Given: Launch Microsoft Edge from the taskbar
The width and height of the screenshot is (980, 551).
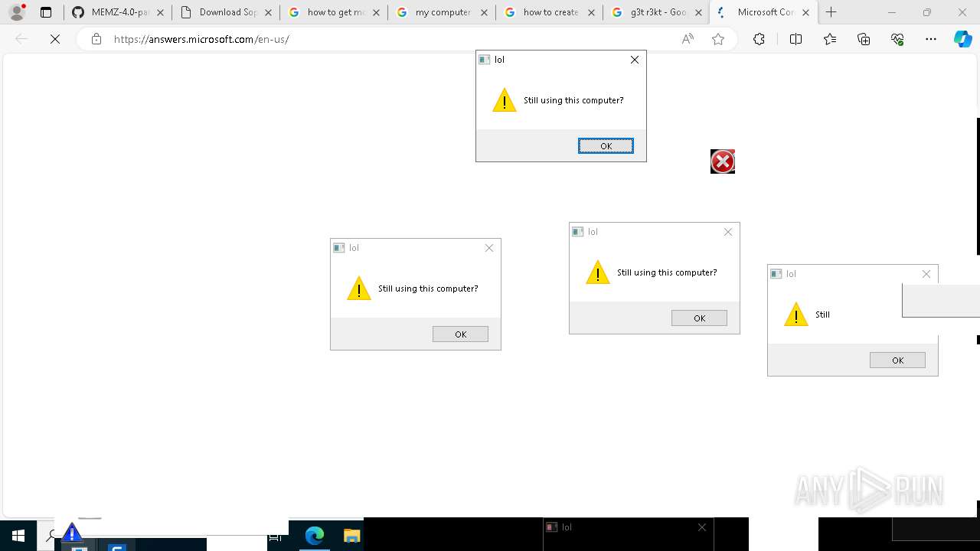Looking at the screenshot, I should click(x=315, y=536).
